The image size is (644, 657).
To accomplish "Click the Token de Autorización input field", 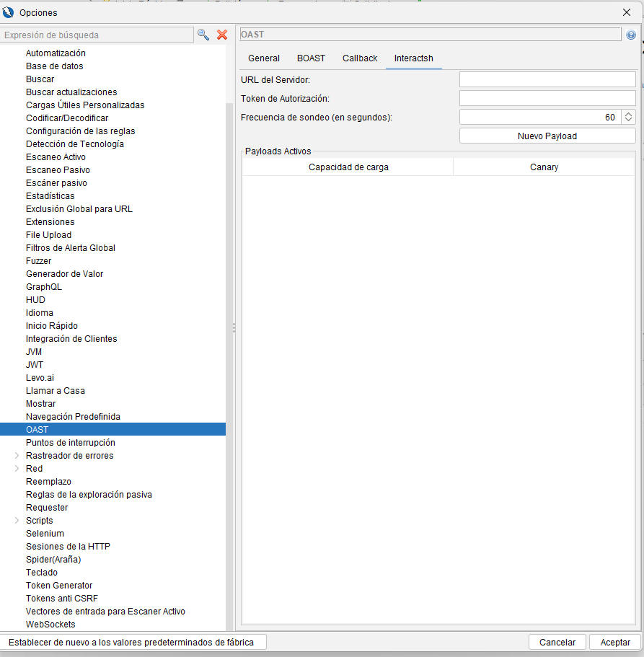I will pyautogui.click(x=547, y=98).
